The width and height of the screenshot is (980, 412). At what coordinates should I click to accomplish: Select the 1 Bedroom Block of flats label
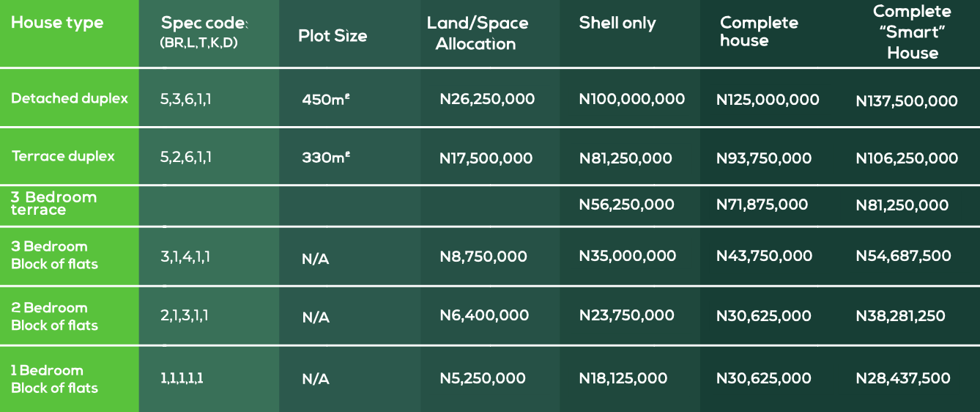pos(54,379)
